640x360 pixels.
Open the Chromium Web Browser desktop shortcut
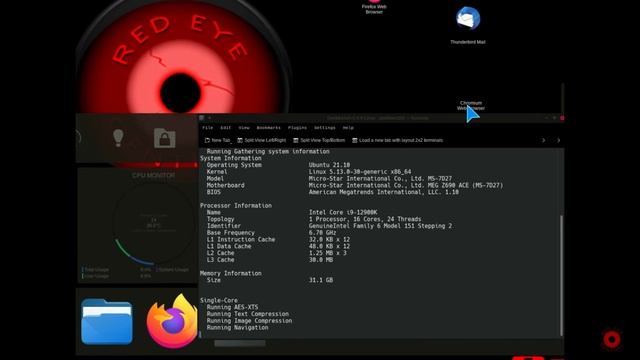(471, 106)
